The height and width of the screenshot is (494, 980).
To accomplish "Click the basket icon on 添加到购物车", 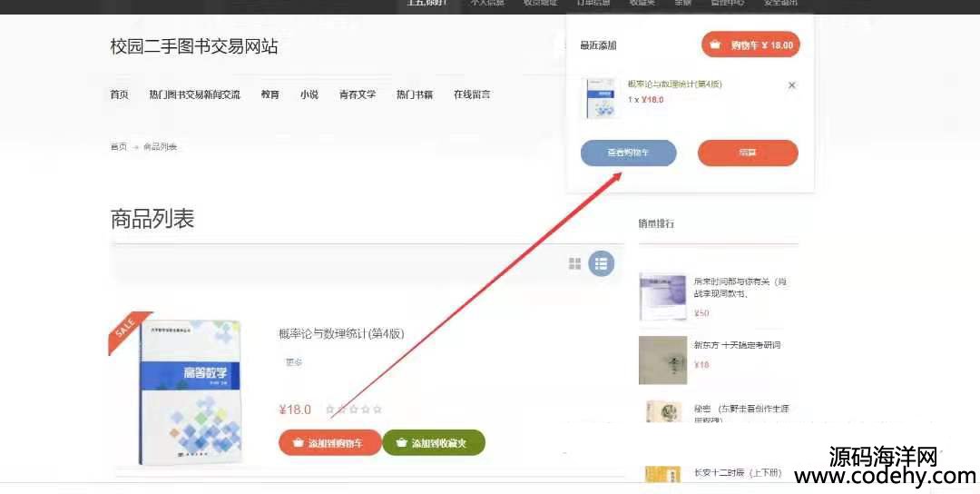I will (299, 443).
